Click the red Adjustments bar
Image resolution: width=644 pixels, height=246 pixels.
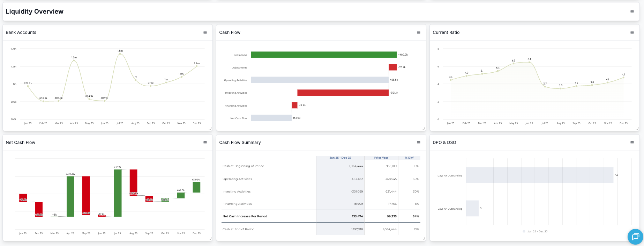point(393,67)
